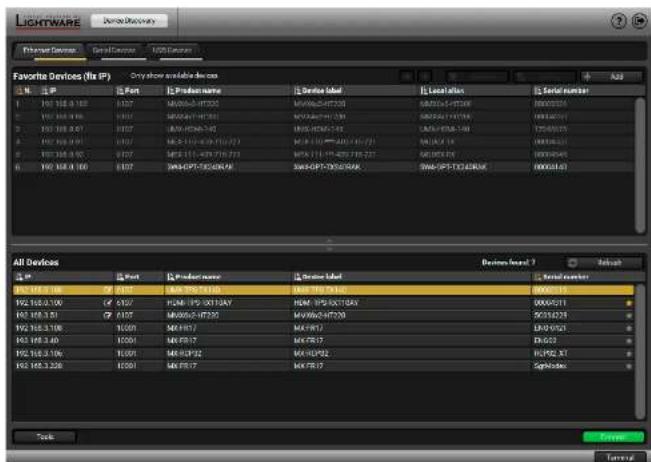The image size is (651, 462).
Task: Click the edit IP icon in HDMI-TPS-RX110AY row
Action: tap(108, 303)
